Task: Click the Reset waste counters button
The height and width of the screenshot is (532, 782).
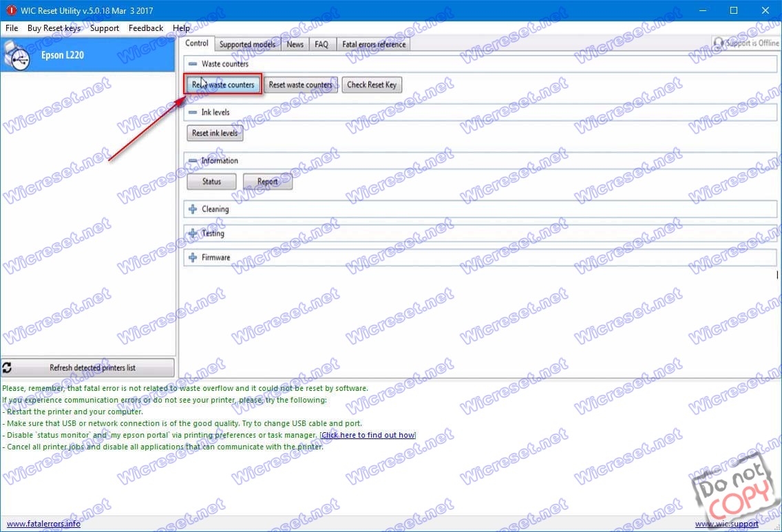Action: [x=300, y=85]
